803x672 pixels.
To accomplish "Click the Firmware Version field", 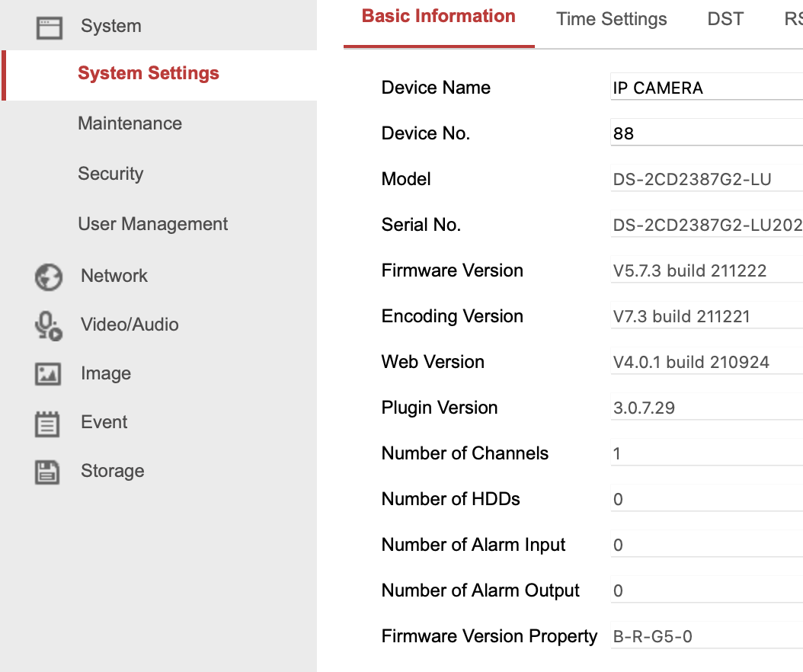I will tap(701, 270).
